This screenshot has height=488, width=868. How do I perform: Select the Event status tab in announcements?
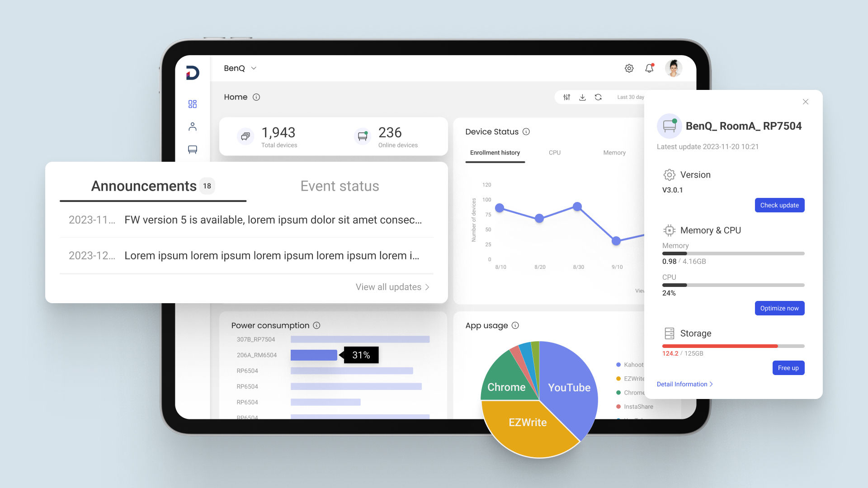[340, 186]
